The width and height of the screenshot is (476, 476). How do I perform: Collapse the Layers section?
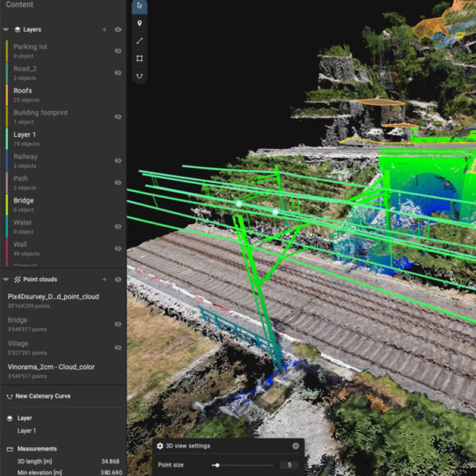point(6,29)
